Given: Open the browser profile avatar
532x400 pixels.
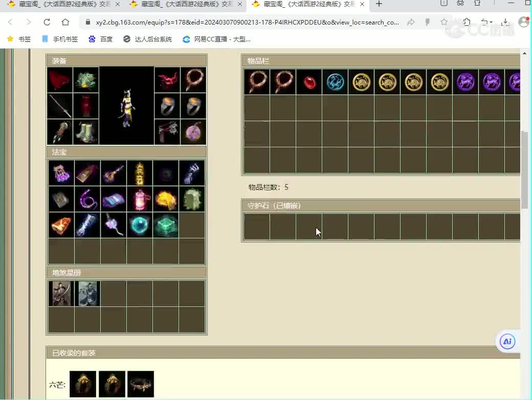Looking at the screenshot, I should coord(524,22).
